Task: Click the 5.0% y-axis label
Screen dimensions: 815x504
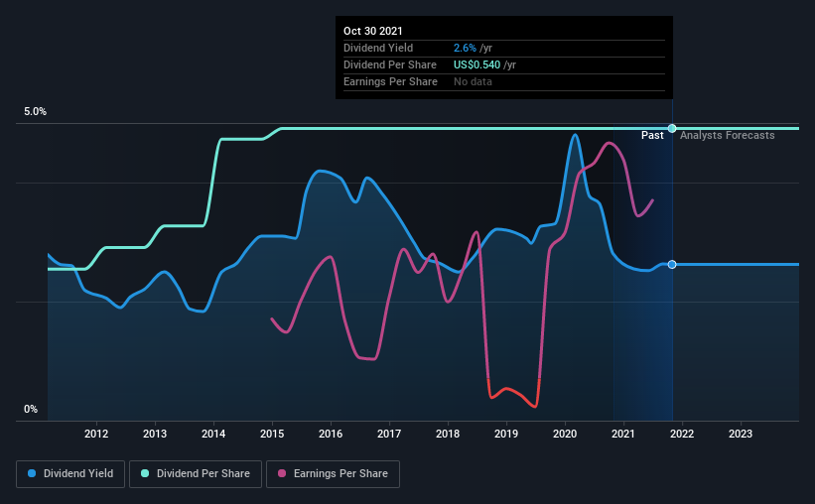Action: tap(35, 112)
